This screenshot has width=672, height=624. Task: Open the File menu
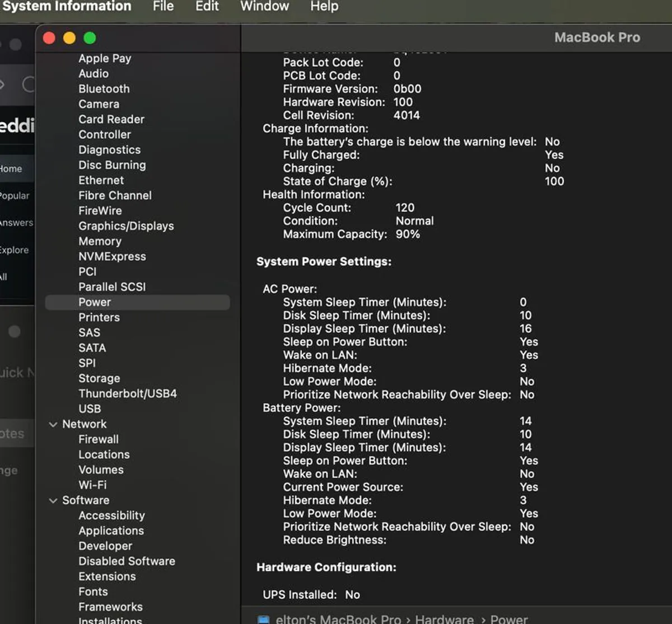point(163,7)
